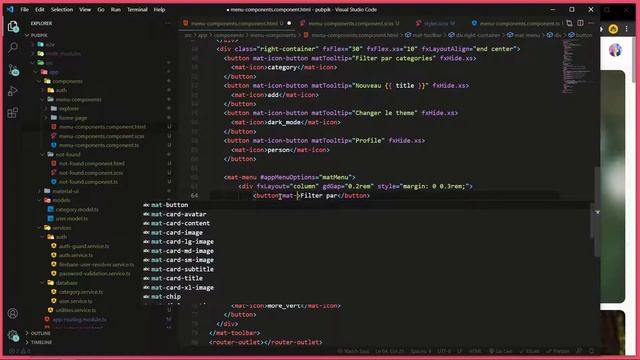640x360 pixels.
Task: Open the Explorer view in the activity bar
Action: tap(13, 27)
